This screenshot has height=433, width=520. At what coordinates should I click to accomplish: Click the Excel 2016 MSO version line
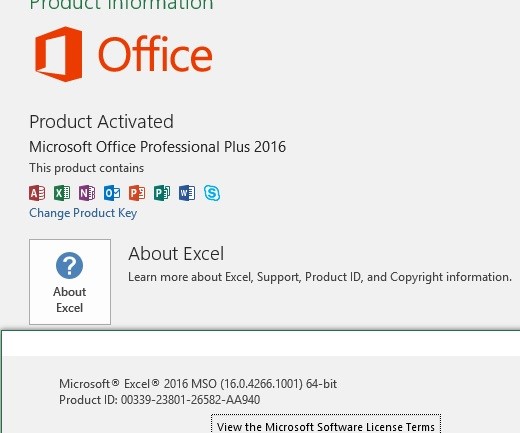tap(198, 384)
